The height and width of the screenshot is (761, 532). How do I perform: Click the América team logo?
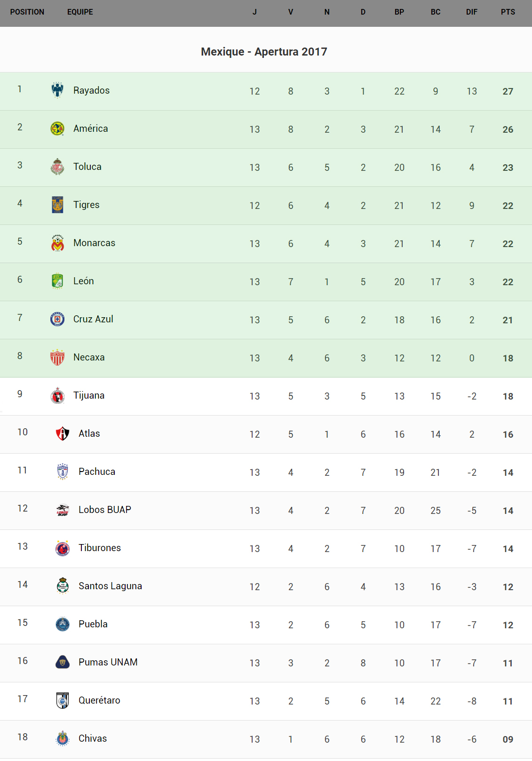click(57, 128)
